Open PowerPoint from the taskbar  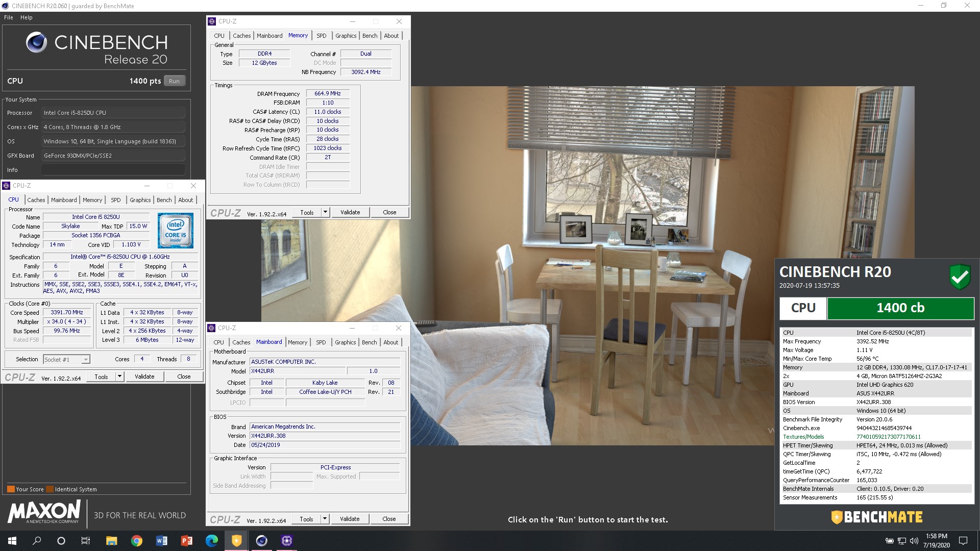pyautogui.click(x=186, y=541)
